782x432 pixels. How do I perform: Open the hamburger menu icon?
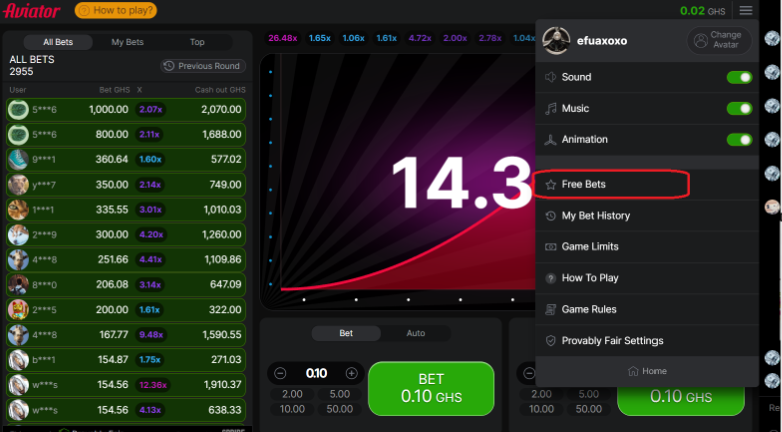(746, 11)
